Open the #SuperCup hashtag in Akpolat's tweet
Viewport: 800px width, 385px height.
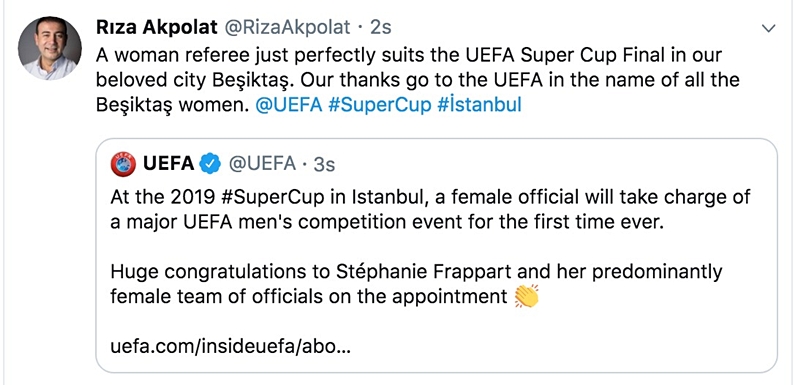[x=379, y=105]
